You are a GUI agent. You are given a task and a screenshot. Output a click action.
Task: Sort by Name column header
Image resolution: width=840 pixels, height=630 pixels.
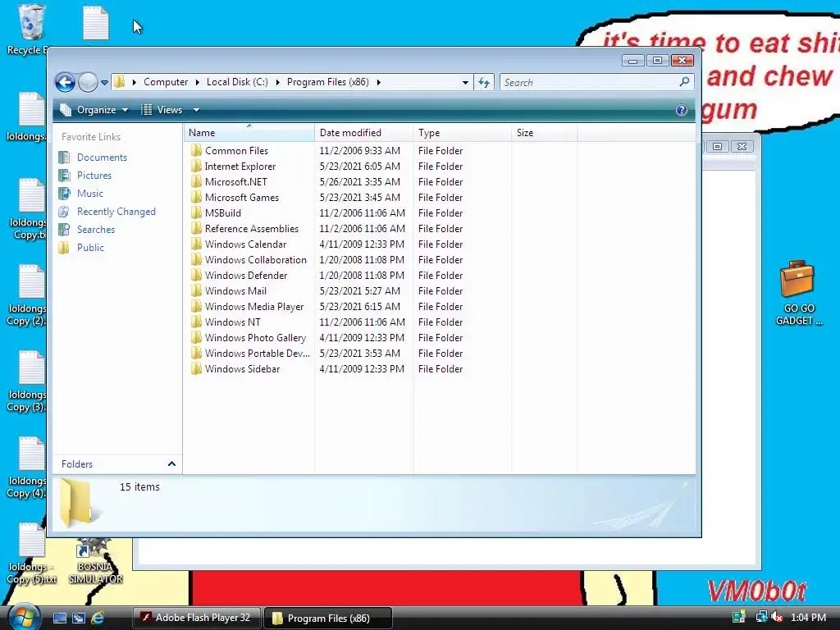[x=249, y=132]
